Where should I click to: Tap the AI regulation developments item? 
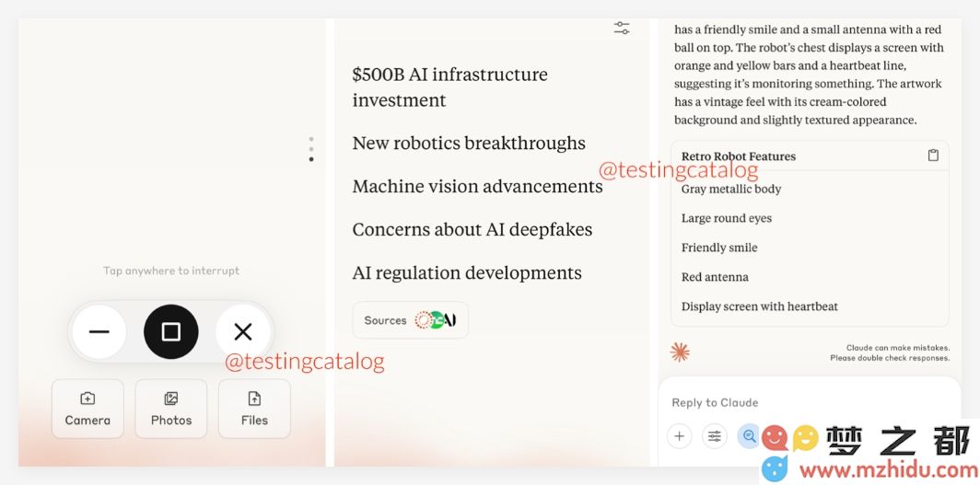pyautogui.click(x=467, y=272)
